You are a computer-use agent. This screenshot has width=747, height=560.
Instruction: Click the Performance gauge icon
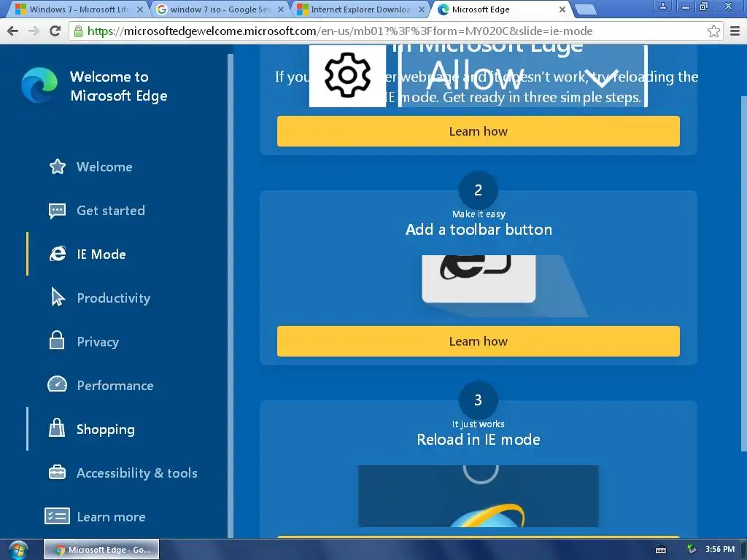coord(57,384)
